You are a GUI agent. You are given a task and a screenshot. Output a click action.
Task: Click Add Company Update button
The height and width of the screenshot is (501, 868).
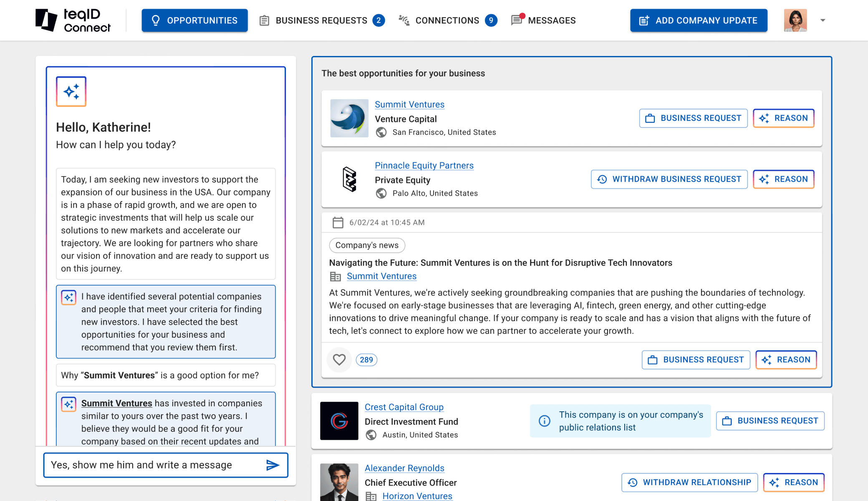[x=699, y=20]
